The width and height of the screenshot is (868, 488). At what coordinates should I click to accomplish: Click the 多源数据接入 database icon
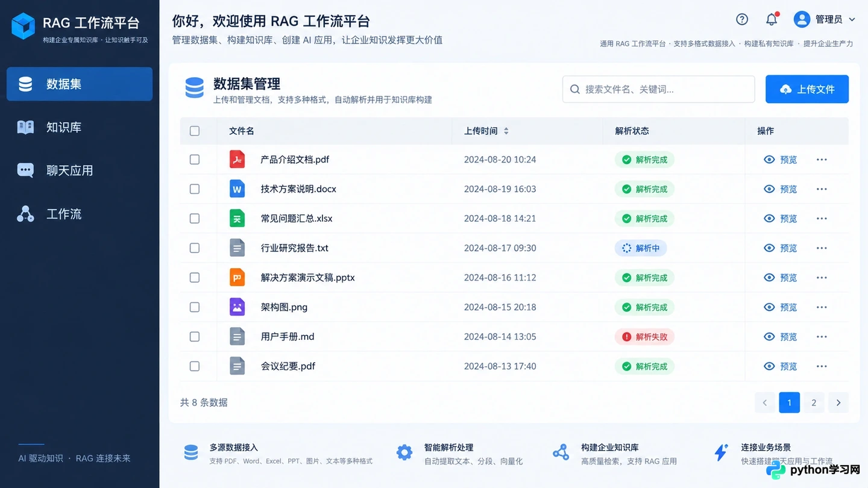(191, 452)
